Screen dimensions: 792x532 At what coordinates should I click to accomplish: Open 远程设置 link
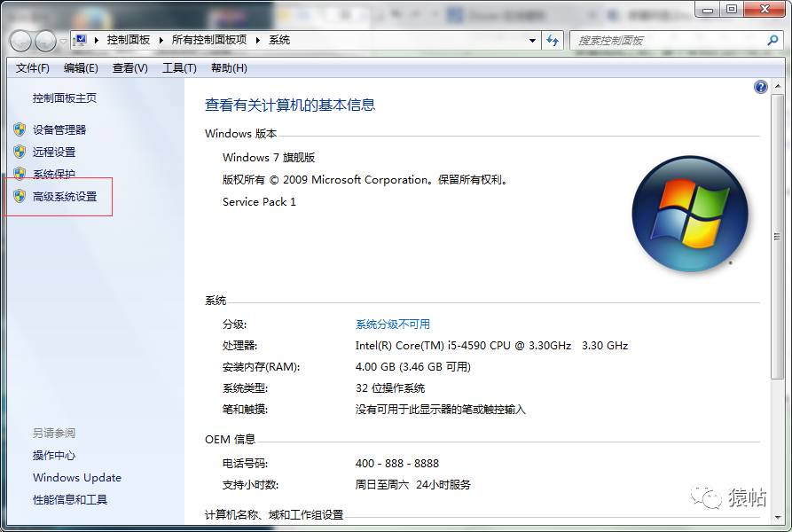[x=54, y=152]
